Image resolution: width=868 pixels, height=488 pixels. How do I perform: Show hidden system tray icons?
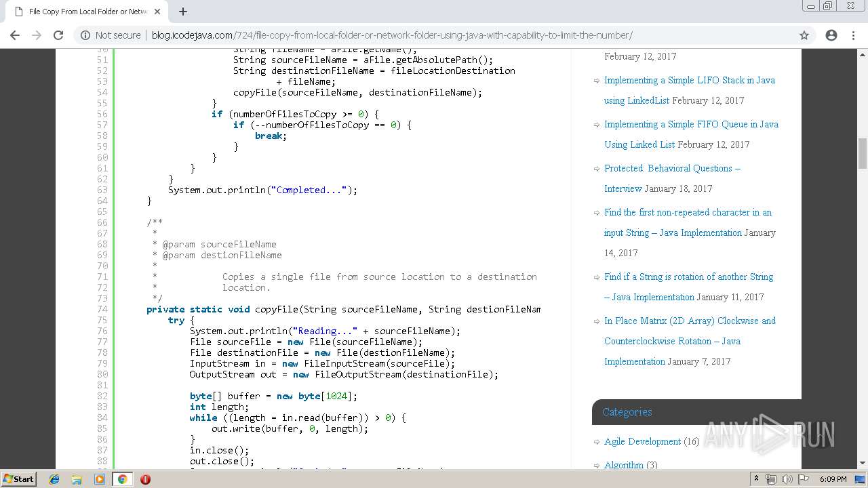coord(756,479)
